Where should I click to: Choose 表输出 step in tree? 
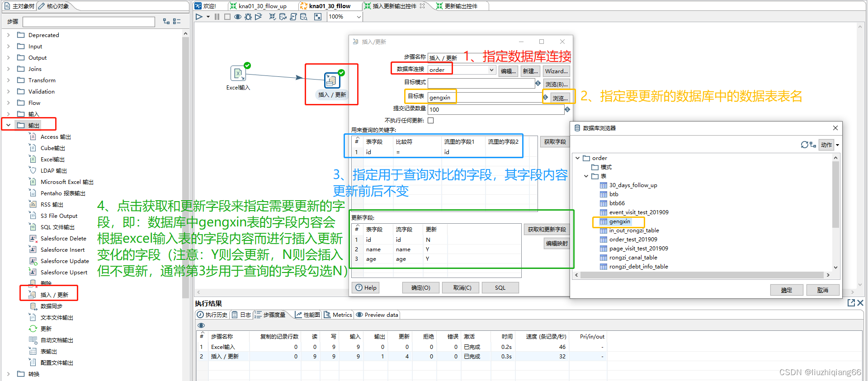(x=48, y=351)
